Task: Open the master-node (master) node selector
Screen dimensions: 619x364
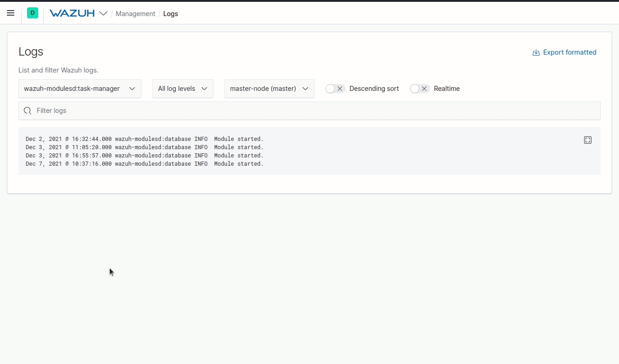Action: coord(269,88)
